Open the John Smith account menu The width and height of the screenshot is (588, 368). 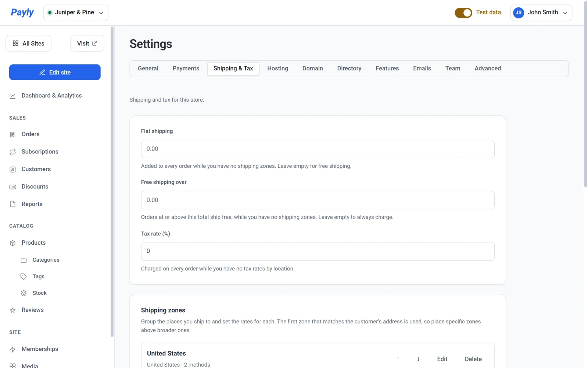tap(541, 13)
